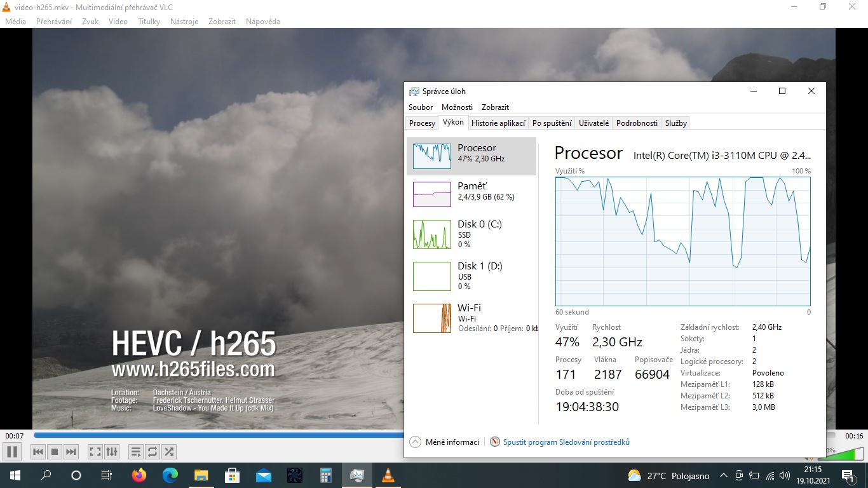Screen dimensions: 868x488
Task: Select Paměť in the performance sidebar
Action: pyautogui.click(x=471, y=194)
